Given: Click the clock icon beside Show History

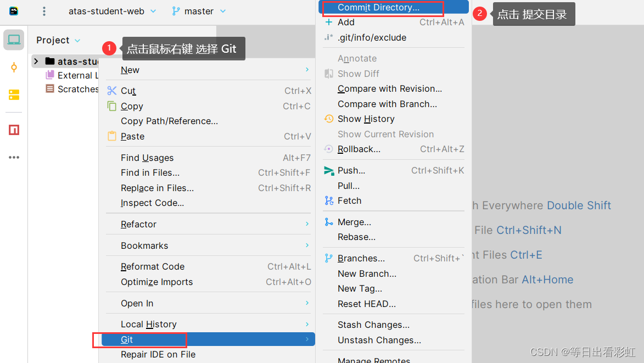Looking at the screenshot, I should [328, 119].
